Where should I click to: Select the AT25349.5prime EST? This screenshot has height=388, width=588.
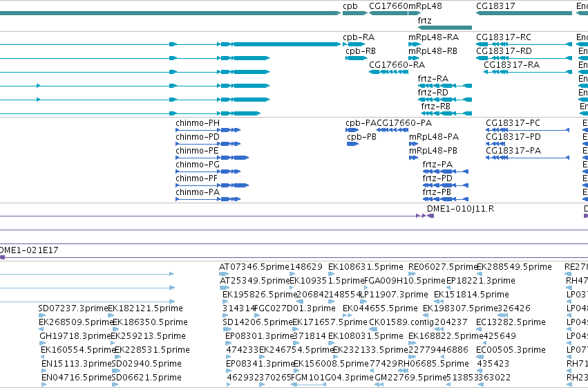[225, 288]
